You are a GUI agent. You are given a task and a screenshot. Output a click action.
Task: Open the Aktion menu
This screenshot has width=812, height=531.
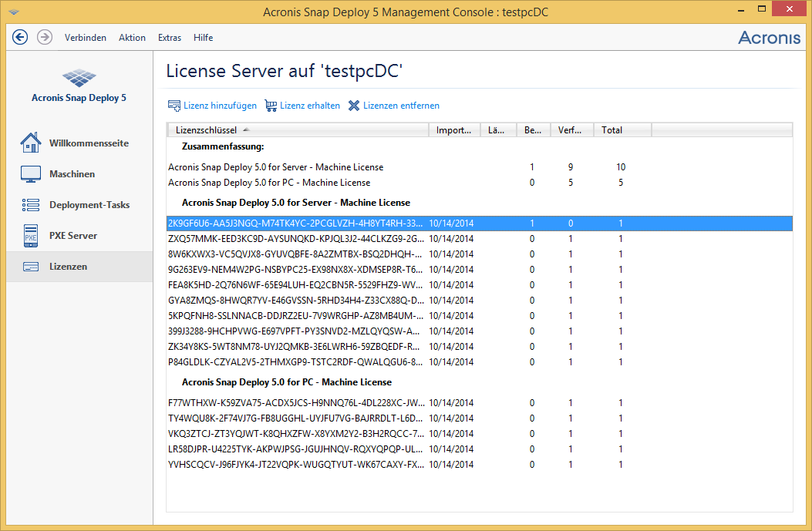(132, 38)
